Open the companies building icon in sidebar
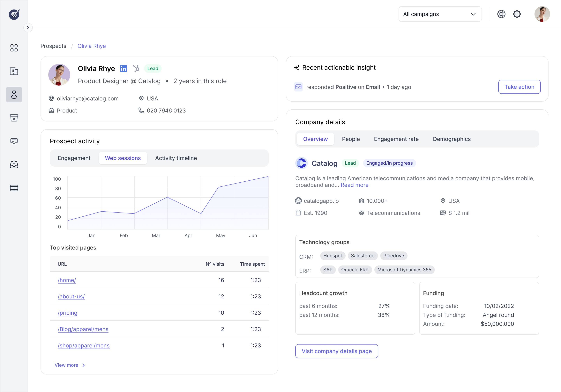The height and width of the screenshot is (392, 561). click(14, 71)
